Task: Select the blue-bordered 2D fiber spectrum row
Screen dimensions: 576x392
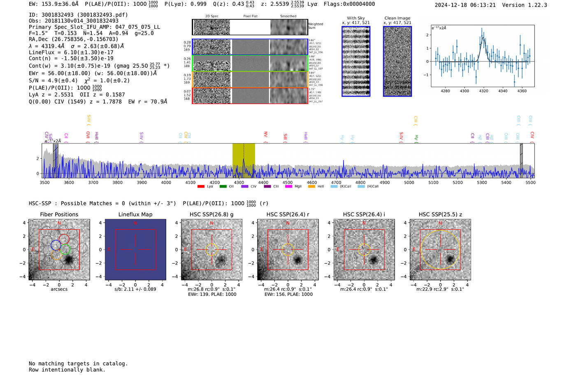Action: (x=250, y=47)
